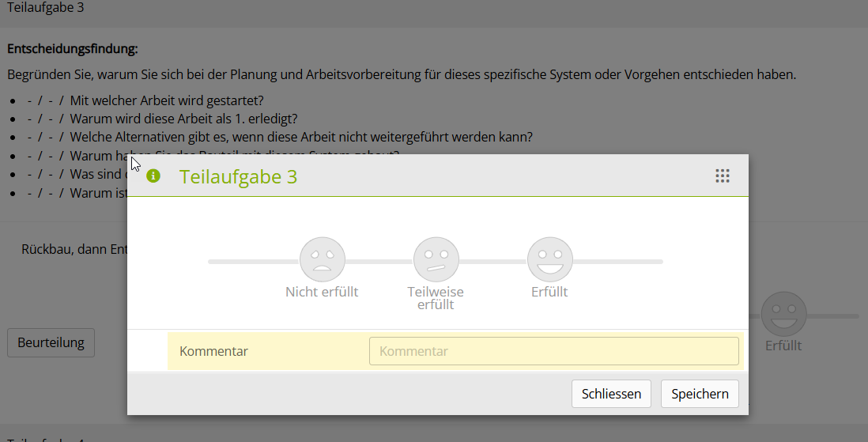The width and height of the screenshot is (868, 442).
Task: Select the sad face 'Nicht erfüllt' rating
Action: [322, 259]
